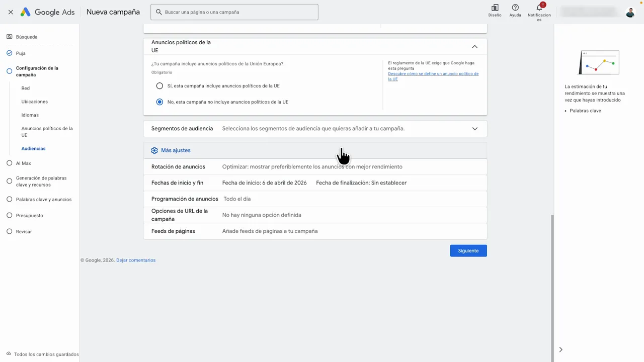
Task: Jump to Red subsection in sidebar
Action: point(26,88)
